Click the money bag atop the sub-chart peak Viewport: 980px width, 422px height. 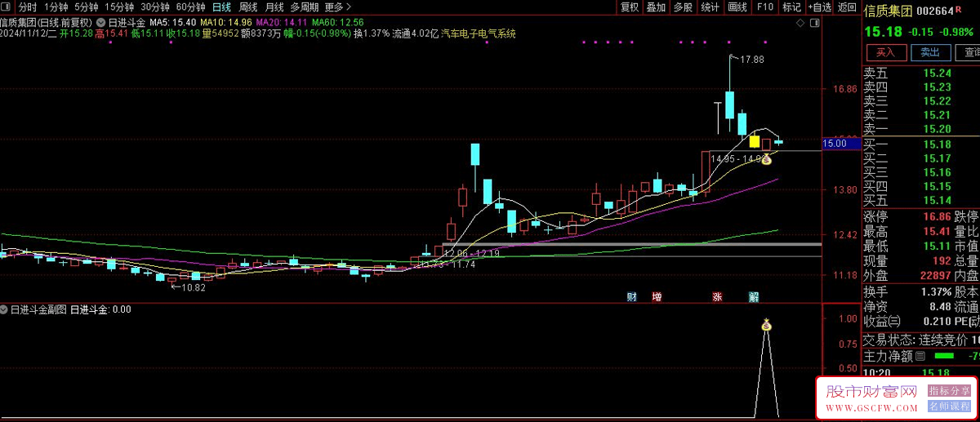tap(767, 326)
